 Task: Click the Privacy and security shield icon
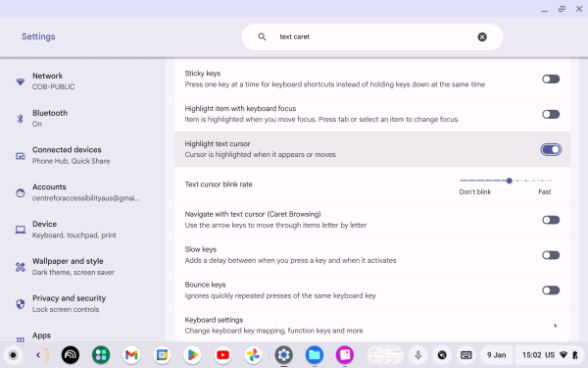21,304
